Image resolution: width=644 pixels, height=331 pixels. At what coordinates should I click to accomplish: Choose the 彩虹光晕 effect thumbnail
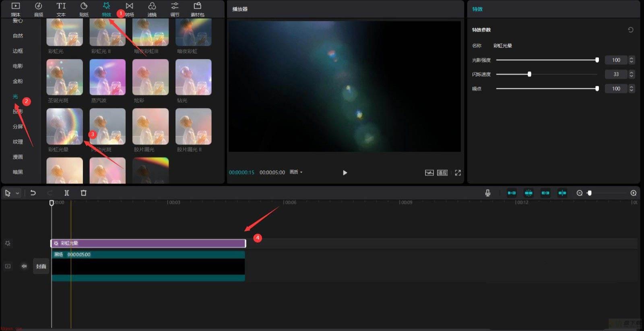64,126
